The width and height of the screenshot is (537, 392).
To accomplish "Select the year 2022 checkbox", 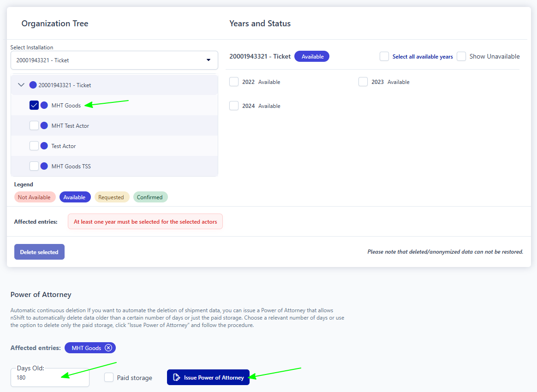I will click(x=234, y=82).
